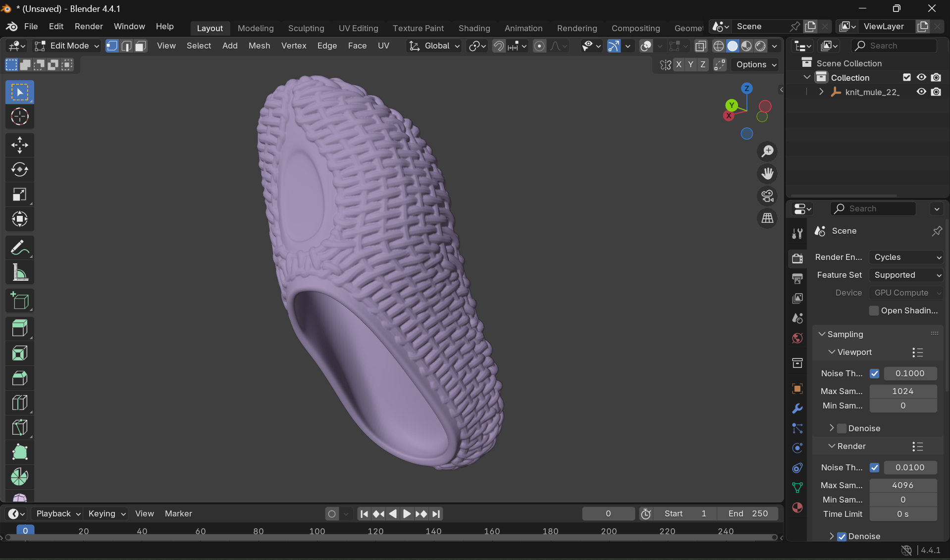This screenshot has height=560, width=950.
Task: Click the viewport camera view icon
Action: [767, 196]
